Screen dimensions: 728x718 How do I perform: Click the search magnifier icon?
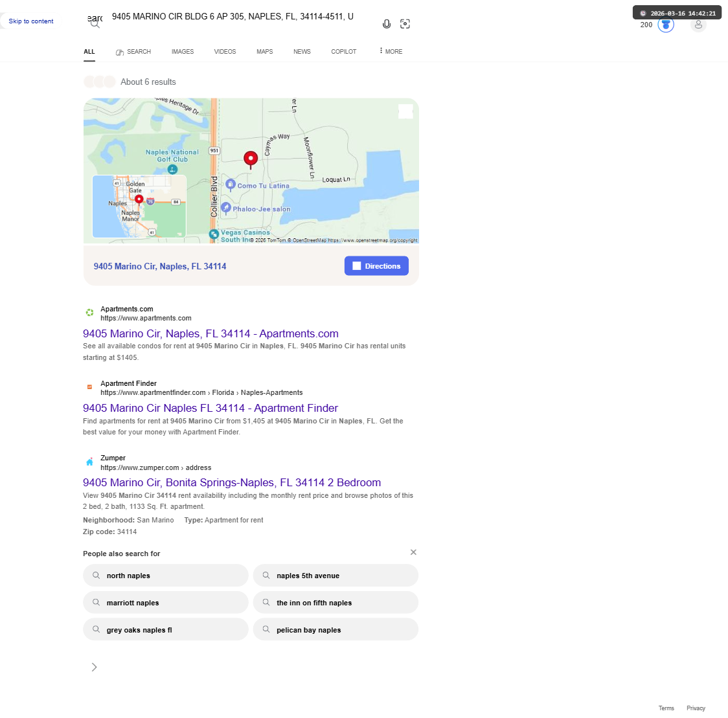(x=95, y=24)
